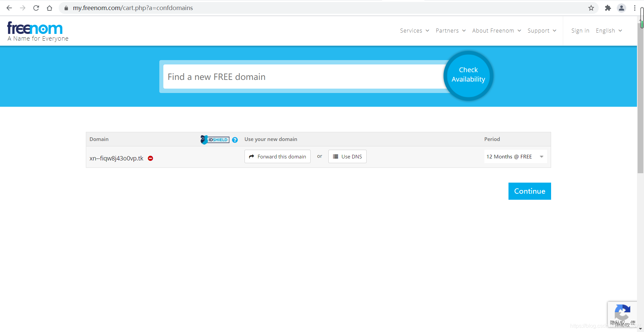Open the Partners menu
644x332 pixels.
click(451, 31)
